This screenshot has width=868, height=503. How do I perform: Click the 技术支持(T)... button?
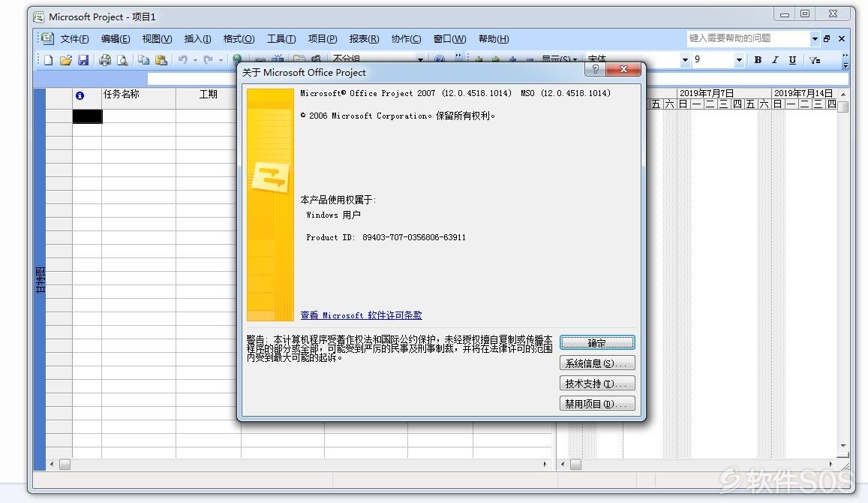click(x=597, y=384)
